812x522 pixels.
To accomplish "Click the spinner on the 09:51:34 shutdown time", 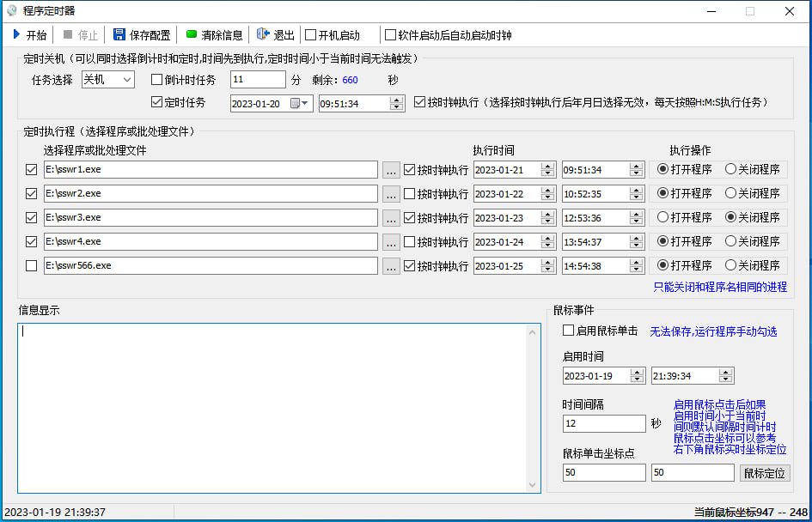I will (x=396, y=103).
